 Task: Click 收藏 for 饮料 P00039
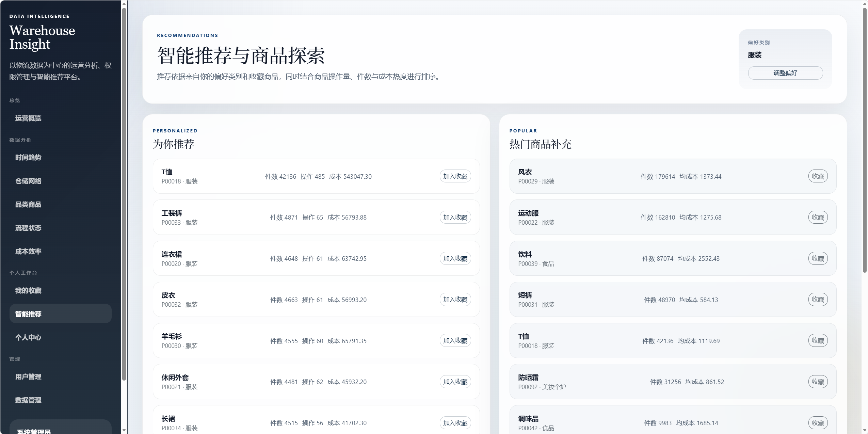coord(818,259)
